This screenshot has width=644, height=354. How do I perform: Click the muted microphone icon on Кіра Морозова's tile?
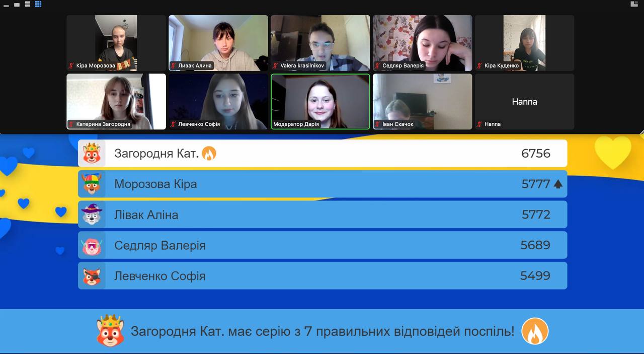[x=72, y=65]
